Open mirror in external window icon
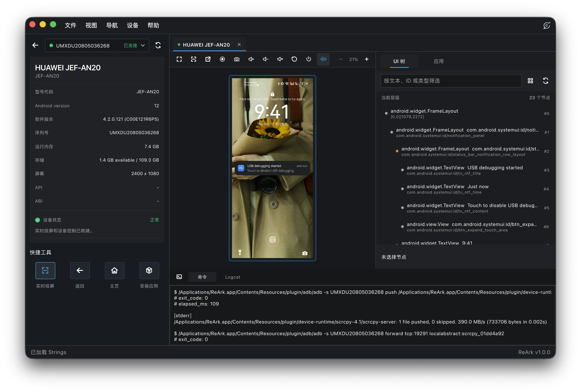This screenshot has width=581, height=392. click(208, 59)
